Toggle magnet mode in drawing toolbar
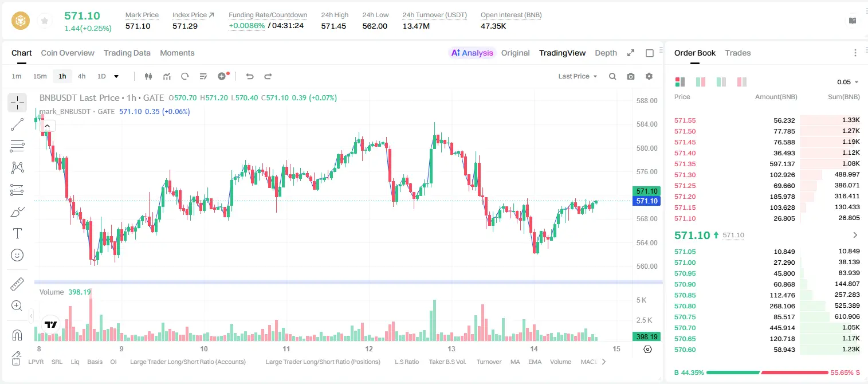The width and height of the screenshot is (868, 384). [x=17, y=335]
